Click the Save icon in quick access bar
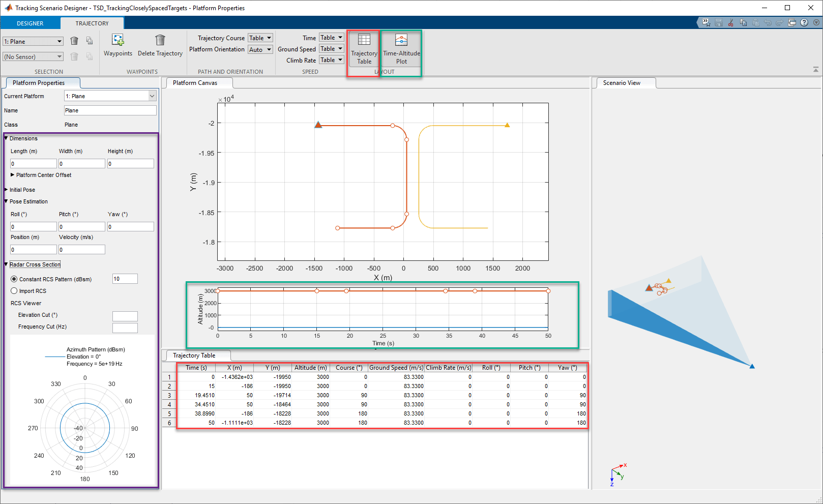 point(718,22)
